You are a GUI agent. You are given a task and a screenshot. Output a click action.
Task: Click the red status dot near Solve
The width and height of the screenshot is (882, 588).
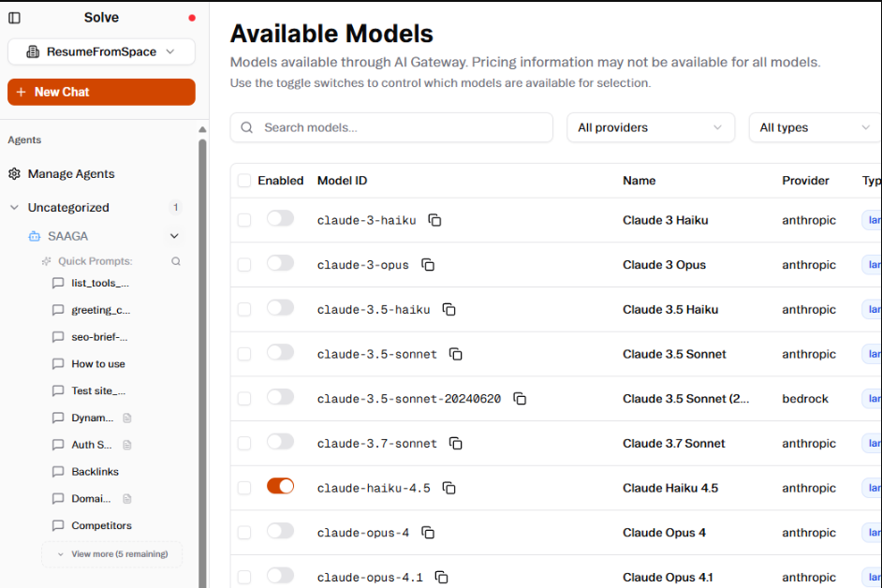[190, 17]
